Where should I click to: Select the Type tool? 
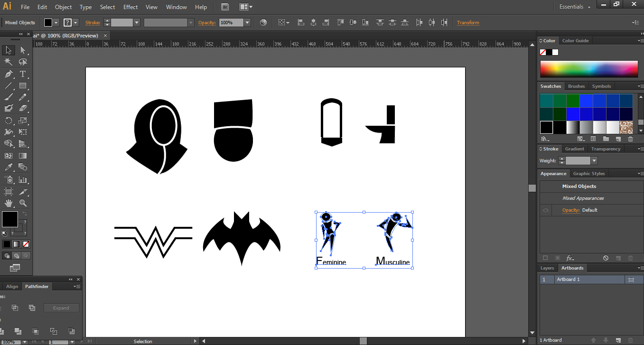[x=23, y=74]
